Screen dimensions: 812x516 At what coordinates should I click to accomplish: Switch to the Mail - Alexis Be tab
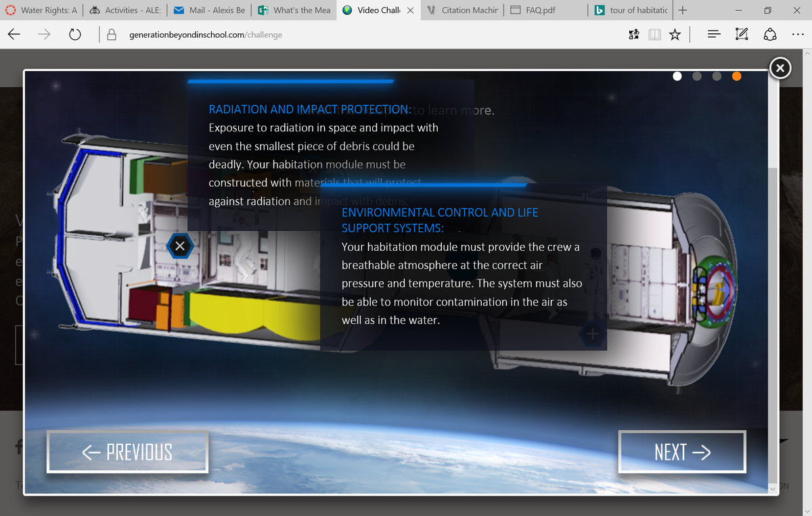[209, 10]
